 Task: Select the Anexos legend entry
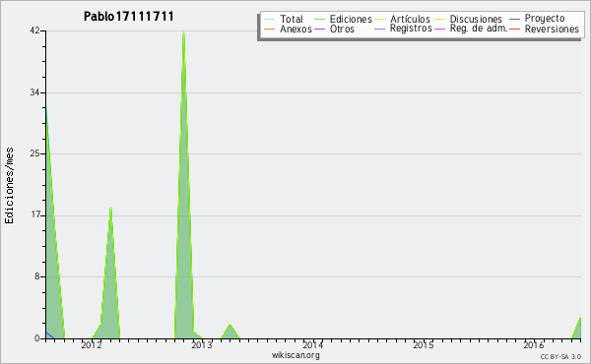295,29
